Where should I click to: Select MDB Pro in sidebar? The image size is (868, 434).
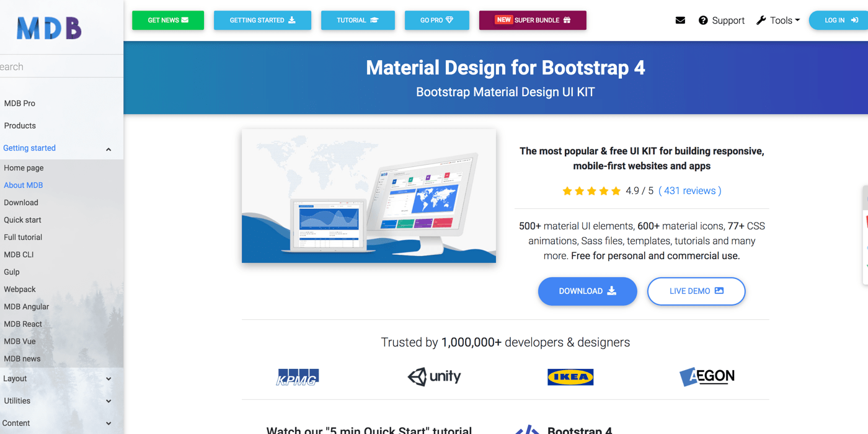coord(20,104)
